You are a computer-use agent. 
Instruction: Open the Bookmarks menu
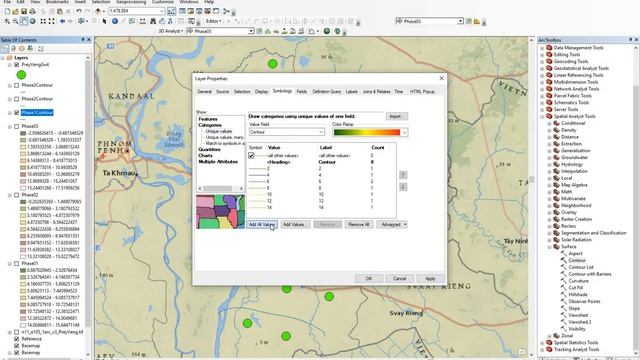click(57, 2)
